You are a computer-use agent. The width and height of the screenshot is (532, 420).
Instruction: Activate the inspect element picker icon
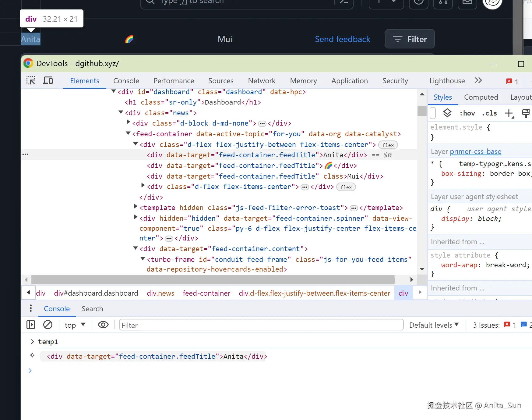31,80
